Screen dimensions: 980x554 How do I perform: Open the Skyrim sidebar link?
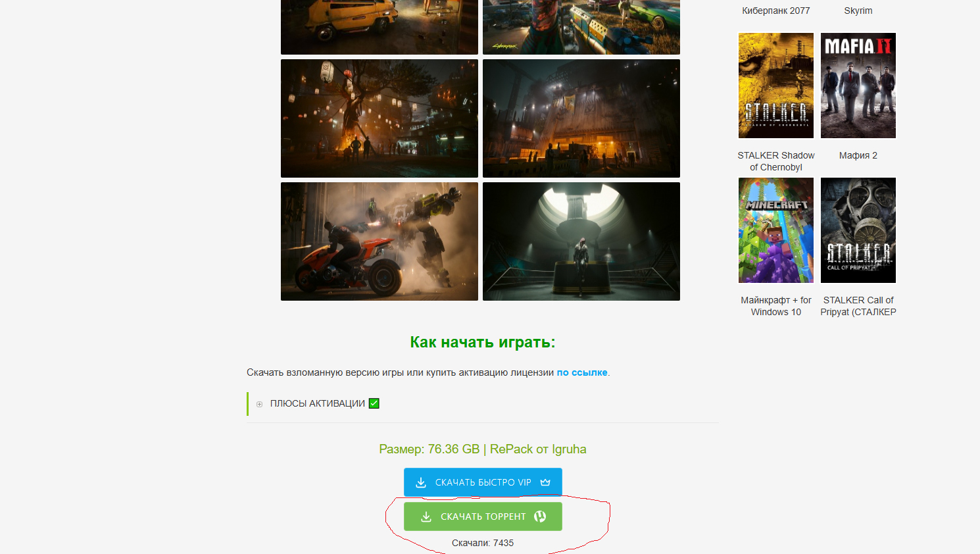click(858, 11)
